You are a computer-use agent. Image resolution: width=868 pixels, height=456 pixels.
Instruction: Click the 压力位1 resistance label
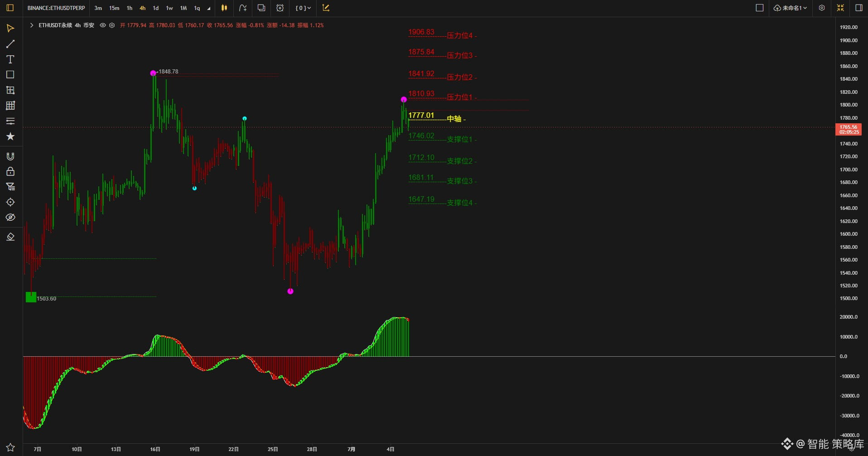click(x=460, y=97)
